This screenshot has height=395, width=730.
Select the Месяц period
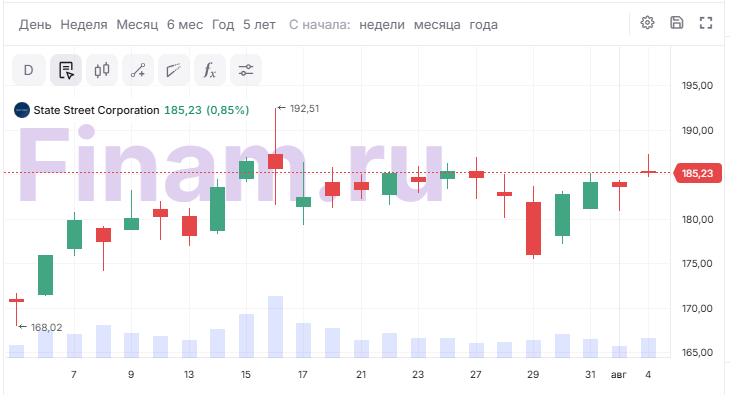tap(137, 25)
